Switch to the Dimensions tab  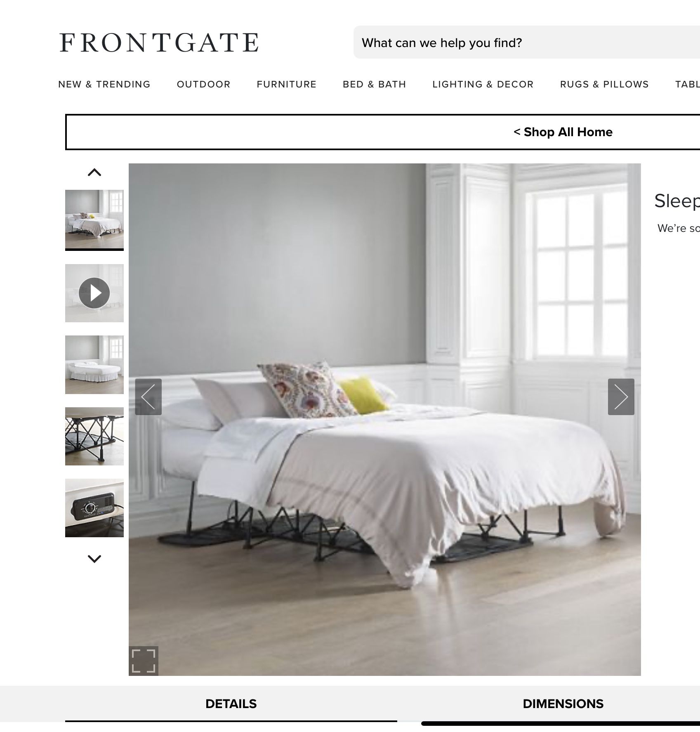coord(563,704)
